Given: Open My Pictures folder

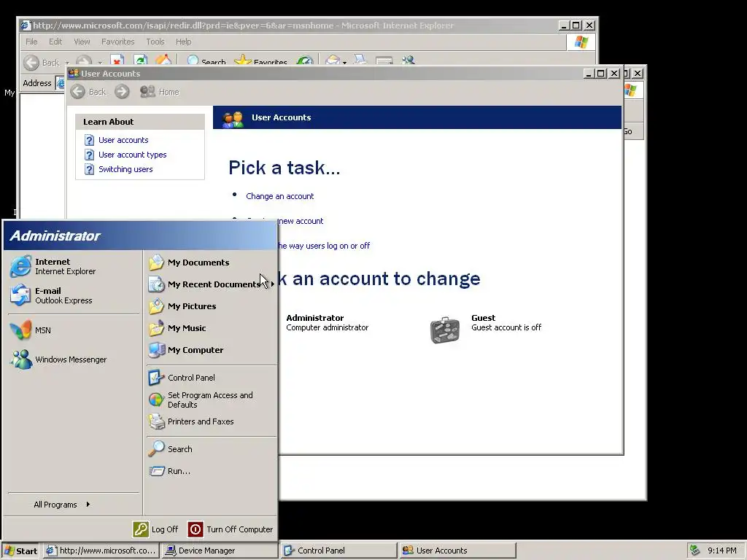Looking at the screenshot, I should pyautogui.click(x=211, y=306).
